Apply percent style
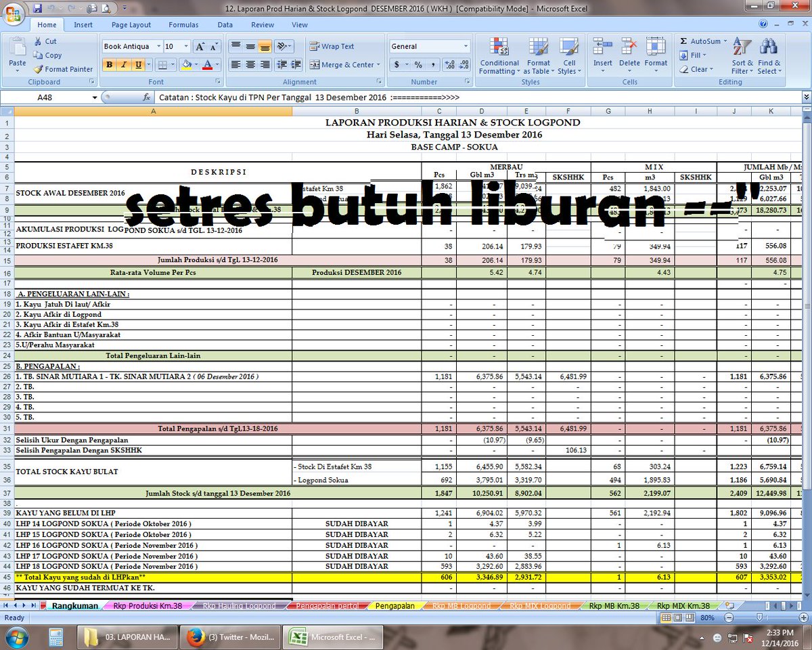 (419, 65)
